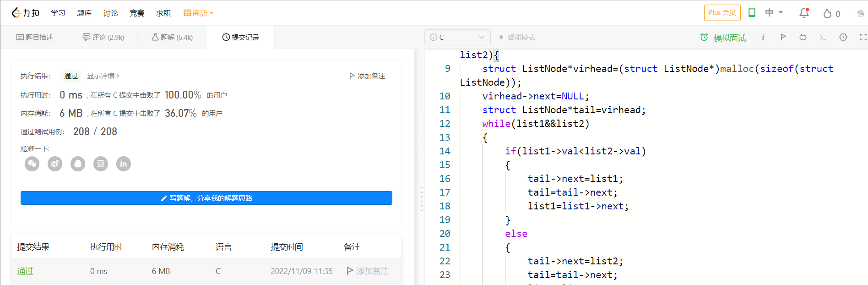
Task: Share result via WeChat icon
Action: (32, 164)
